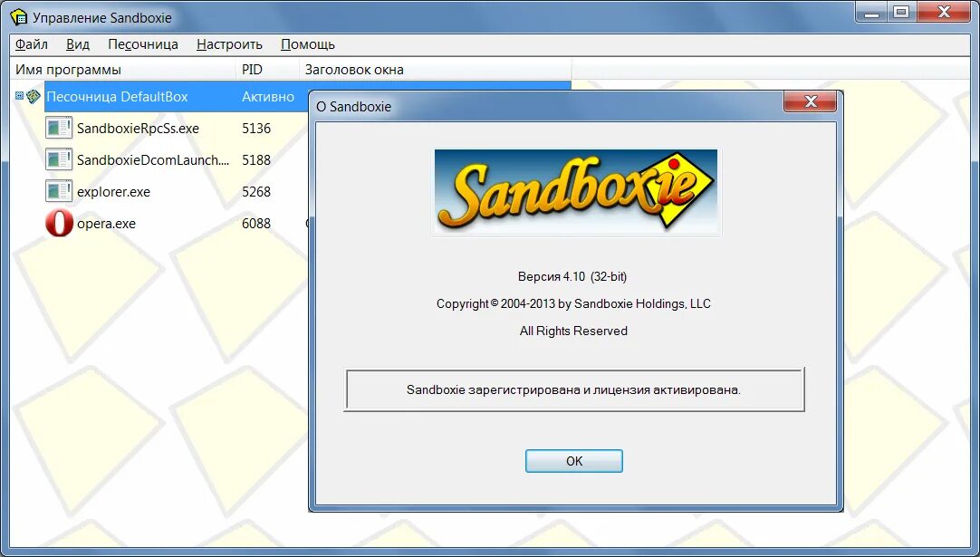Click the Sandboxie logo image
The width and height of the screenshot is (980, 557).
tap(576, 191)
